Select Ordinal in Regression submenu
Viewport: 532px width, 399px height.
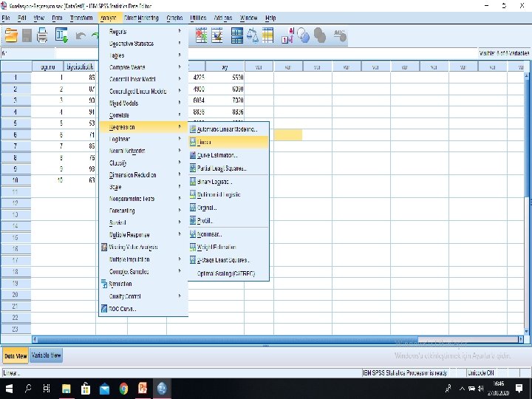[228, 208]
